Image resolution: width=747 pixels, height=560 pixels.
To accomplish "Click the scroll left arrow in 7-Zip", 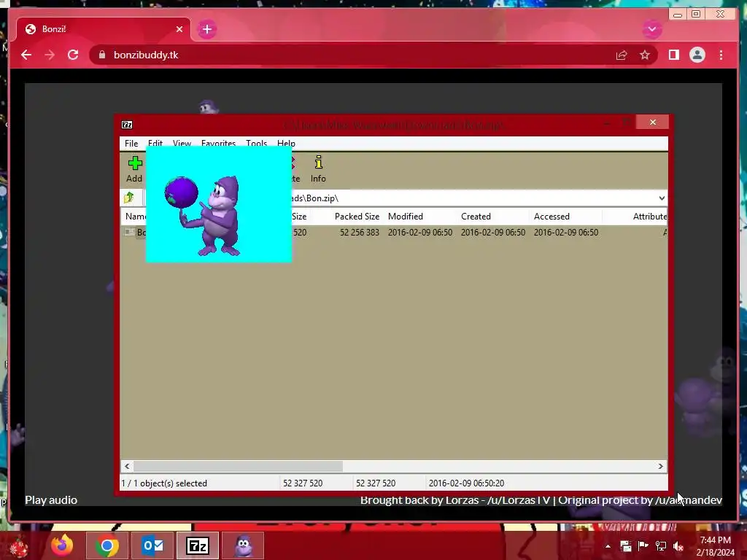I will (x=127, y=466).
